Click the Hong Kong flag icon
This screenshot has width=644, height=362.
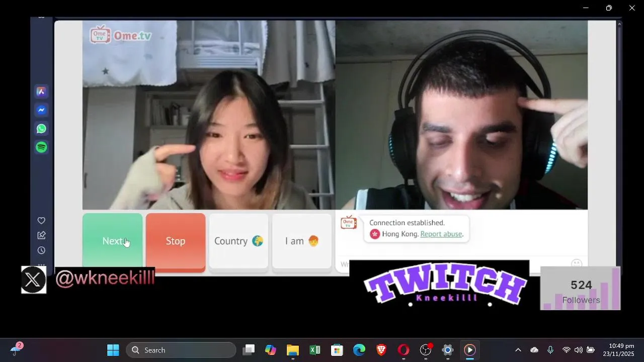pyautogui.click(x=374, y=234)
